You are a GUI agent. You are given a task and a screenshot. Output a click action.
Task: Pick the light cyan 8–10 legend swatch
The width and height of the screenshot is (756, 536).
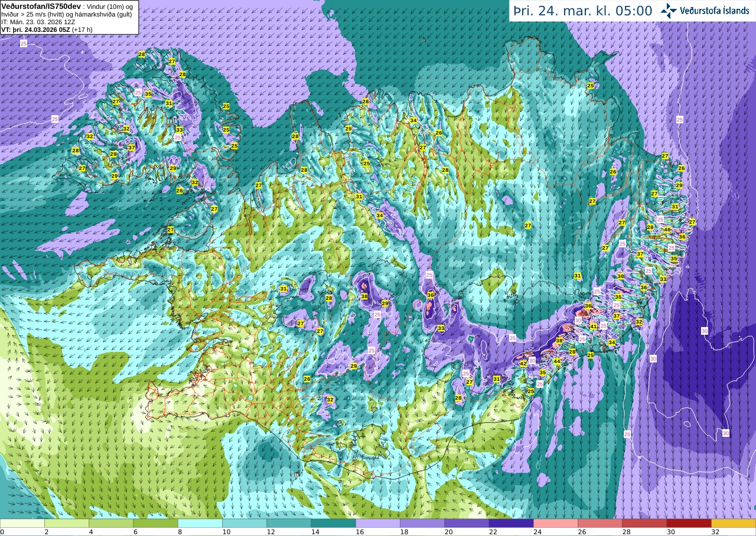[200, 523]
